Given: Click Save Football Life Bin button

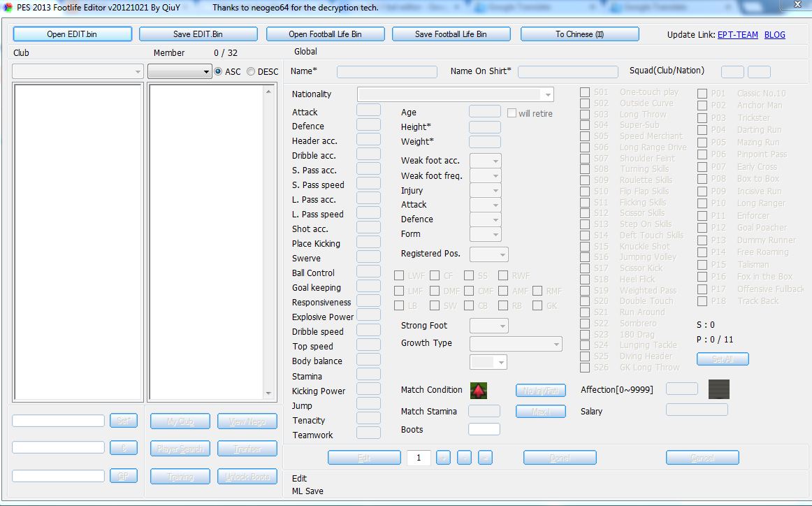Looking at the screenshot, I should [x=451, y=34].
